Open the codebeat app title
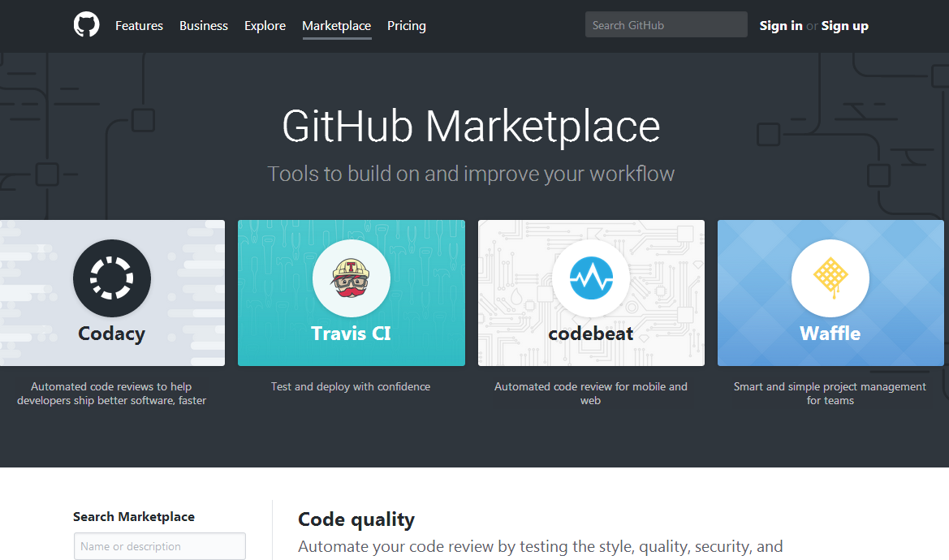Image resolution: width=949 pixels, height=560 pixels. 591,334
